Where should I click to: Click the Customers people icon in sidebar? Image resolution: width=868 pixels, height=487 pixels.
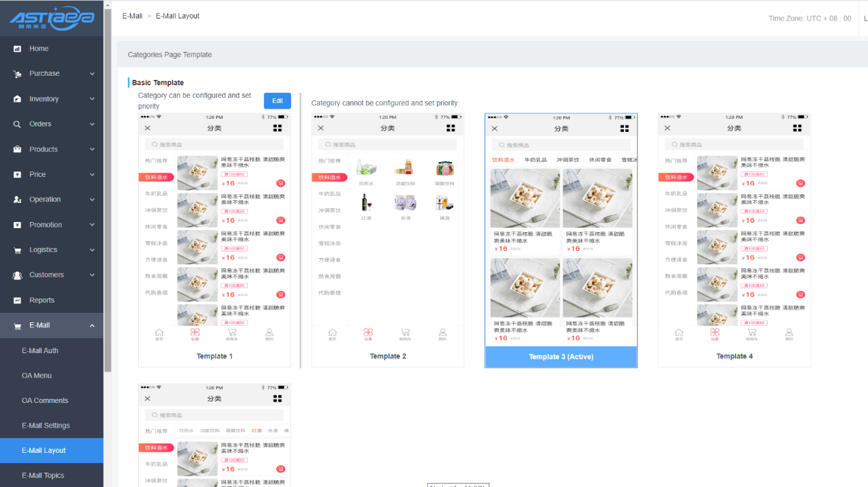click(17, 275)
